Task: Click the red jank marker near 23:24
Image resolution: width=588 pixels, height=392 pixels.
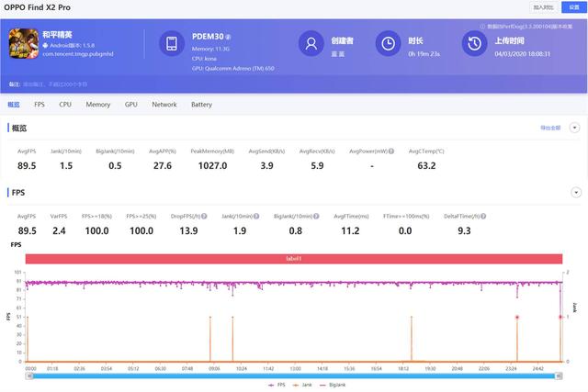Action: (517, 318)
